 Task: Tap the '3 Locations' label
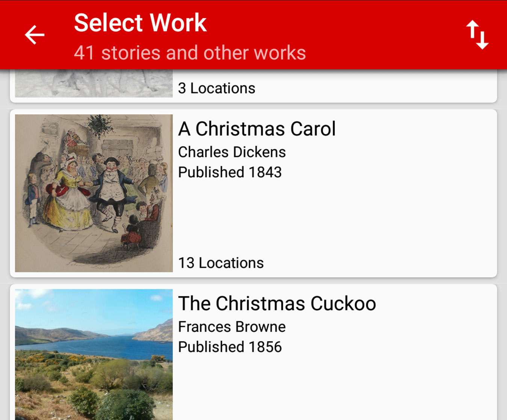point(217,88)
